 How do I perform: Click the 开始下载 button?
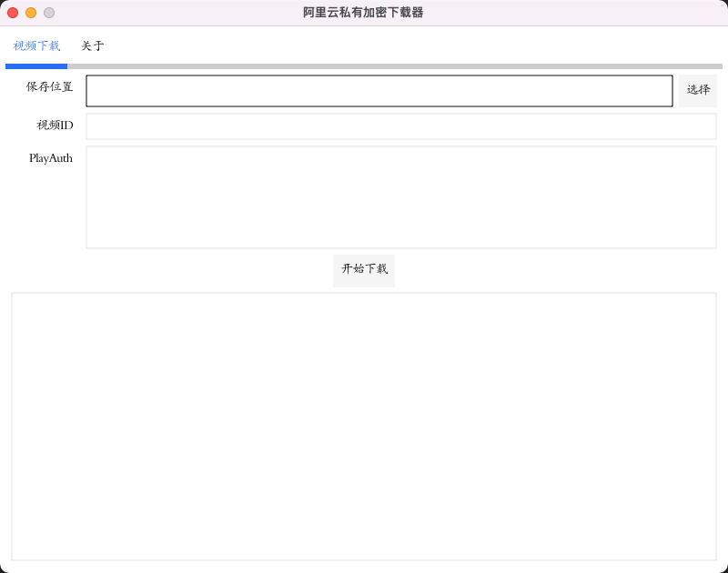pyautogui.click(x=364, y=270)
